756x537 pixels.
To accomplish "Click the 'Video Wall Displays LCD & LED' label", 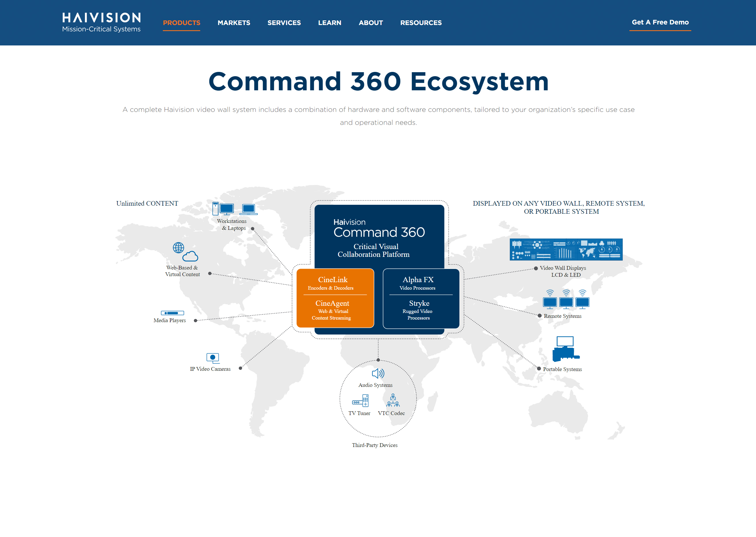I will (x=563, y=271).
